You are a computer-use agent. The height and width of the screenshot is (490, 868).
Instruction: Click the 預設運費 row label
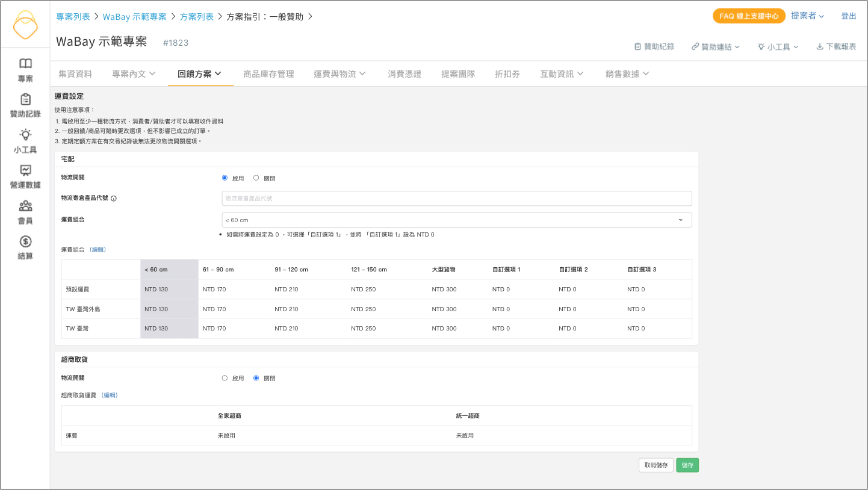78,290
